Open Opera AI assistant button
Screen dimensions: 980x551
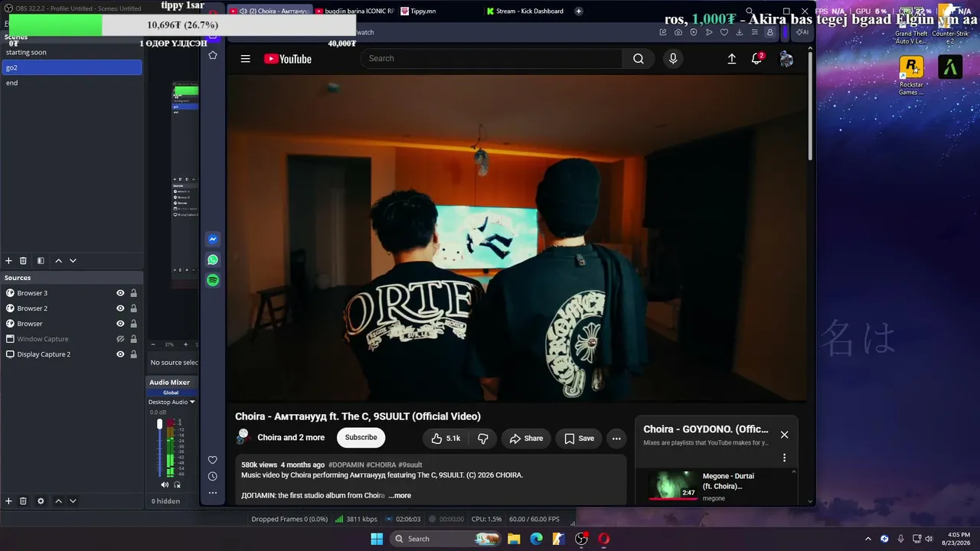tap(802, 32)
